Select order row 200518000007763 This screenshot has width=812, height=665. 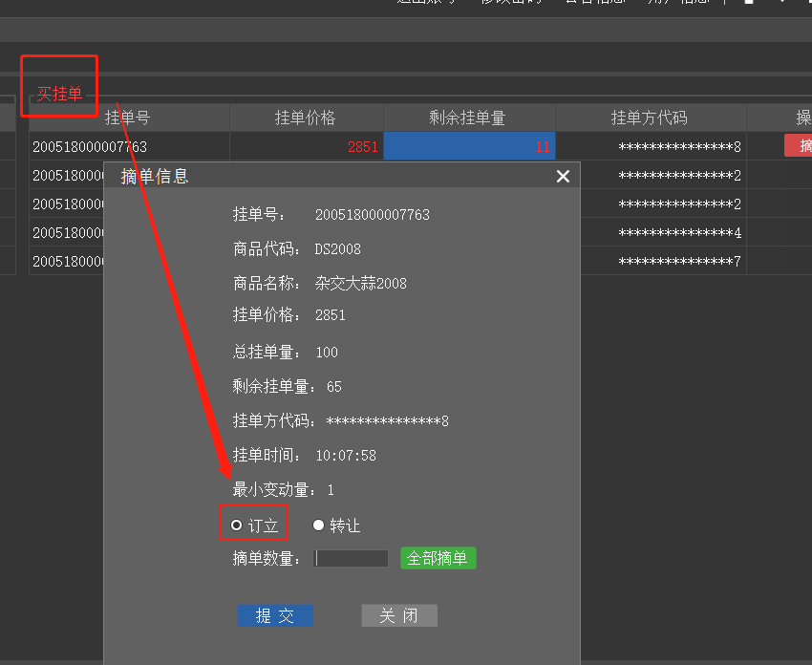click(x=90, y=147)
